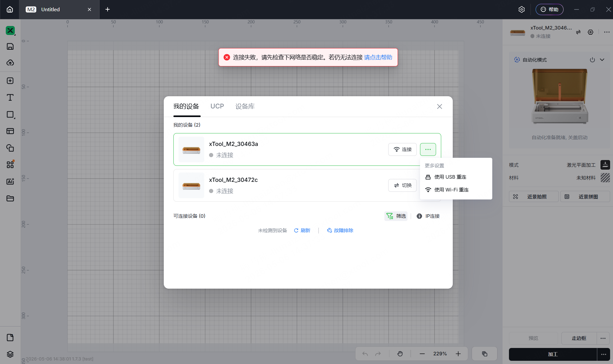The width and height of the screenshot is (613, 364).
Task: Open the 故障排除 link
Action: point(340,231)
